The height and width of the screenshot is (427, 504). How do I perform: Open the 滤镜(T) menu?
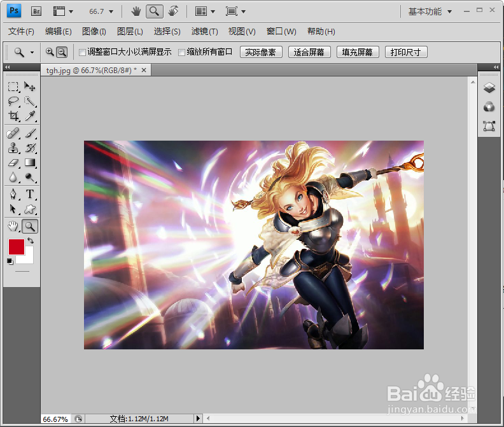204,32
